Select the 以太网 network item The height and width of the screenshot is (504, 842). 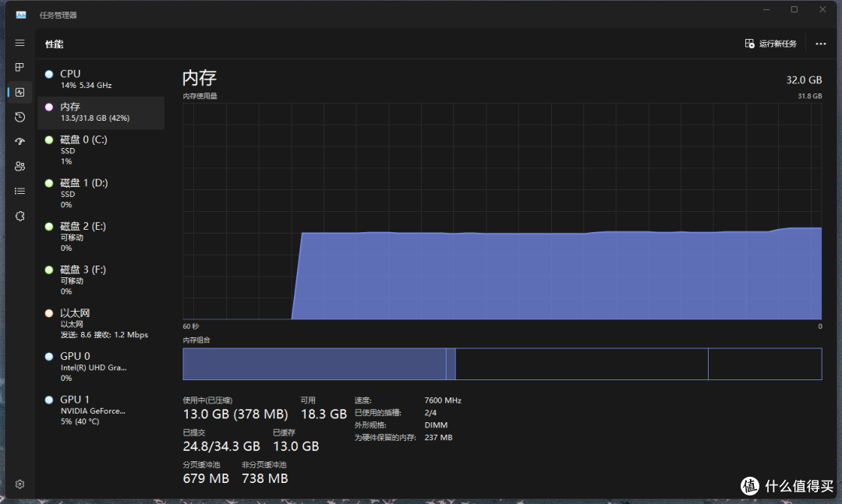coord(101,323)
